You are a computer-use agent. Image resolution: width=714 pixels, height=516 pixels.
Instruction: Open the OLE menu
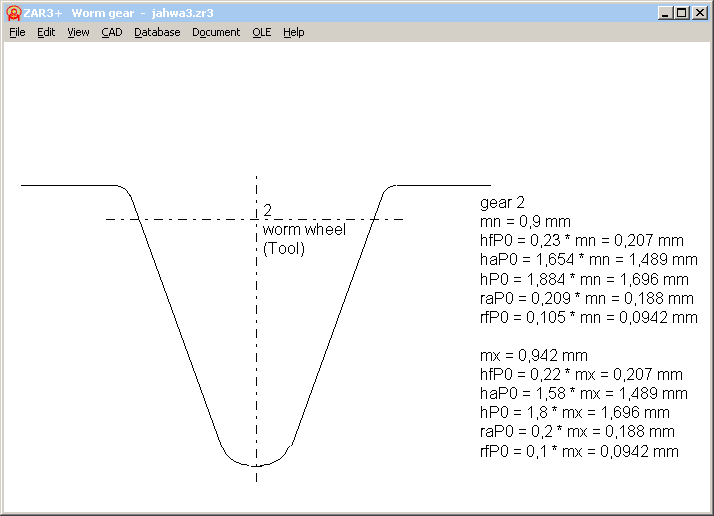(261, 32)
